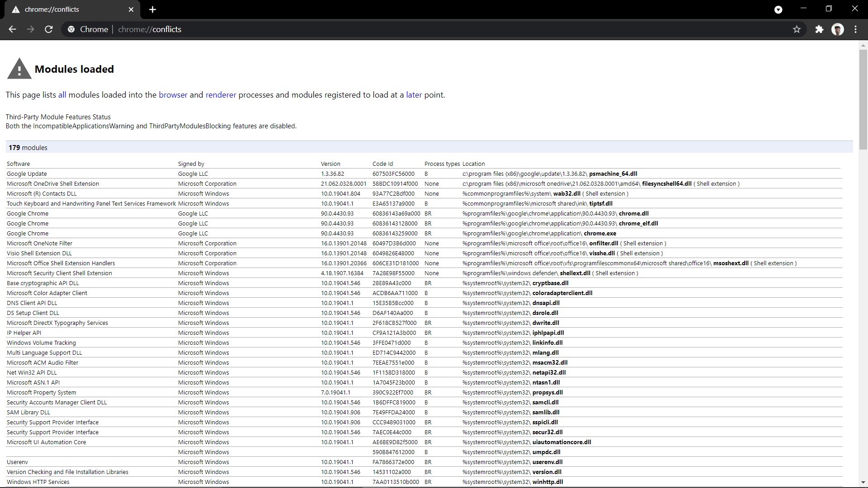Bookmark this page with the star icon
This screenshot has height=488, width=868.
[x=797, y=29]
